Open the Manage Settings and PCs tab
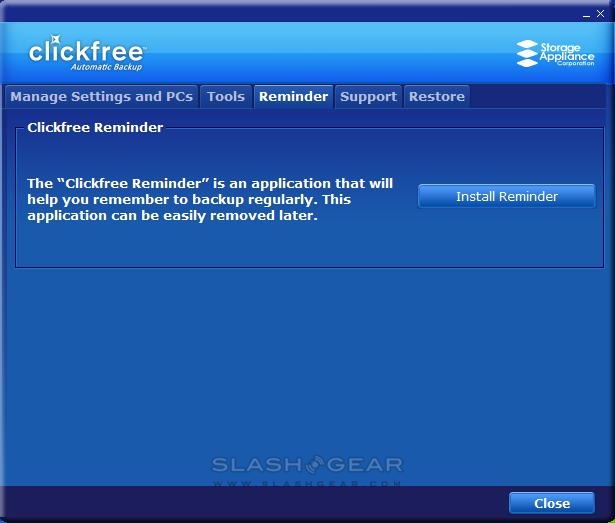Image resolution: width=615 pixels, height=523 pixels. click(x=101, y=97)
